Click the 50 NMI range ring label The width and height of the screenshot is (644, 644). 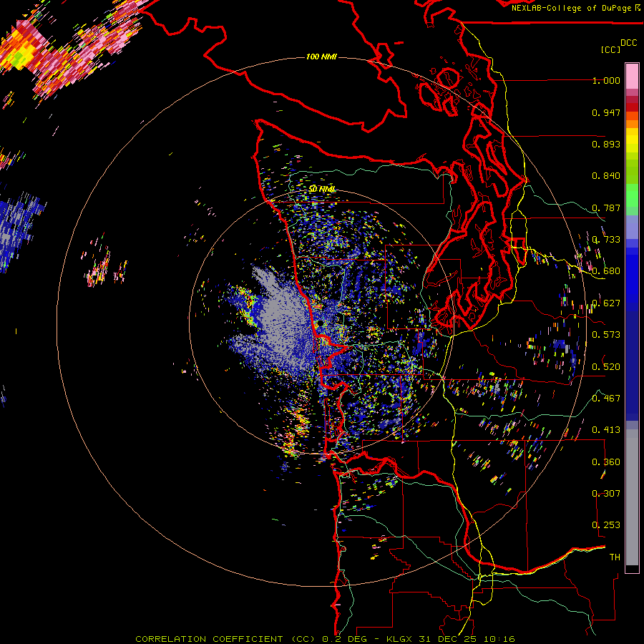pyautogui.click(x=323, y=189)
